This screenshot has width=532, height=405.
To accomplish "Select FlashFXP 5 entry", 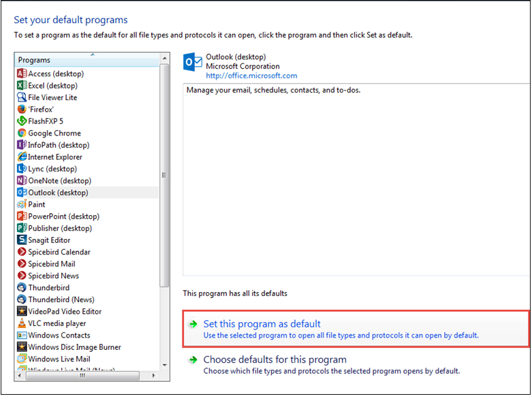I will (x=46, y=121).
